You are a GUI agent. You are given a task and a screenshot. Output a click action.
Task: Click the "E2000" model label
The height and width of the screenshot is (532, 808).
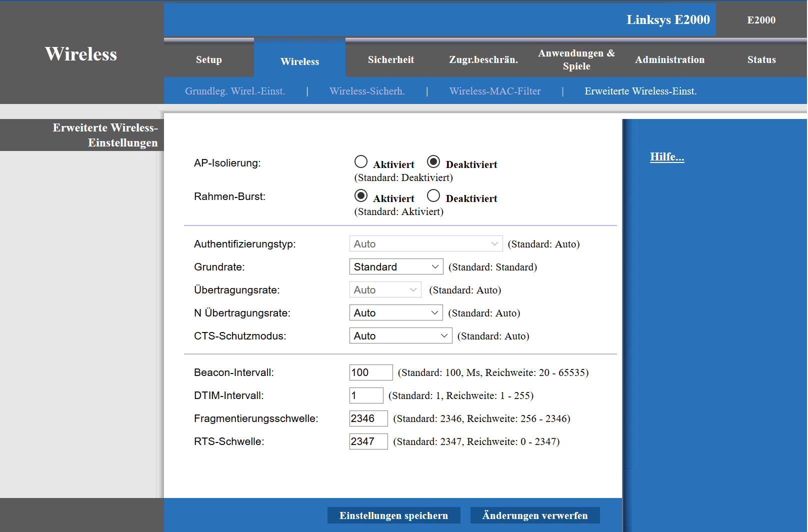point(761,20)
